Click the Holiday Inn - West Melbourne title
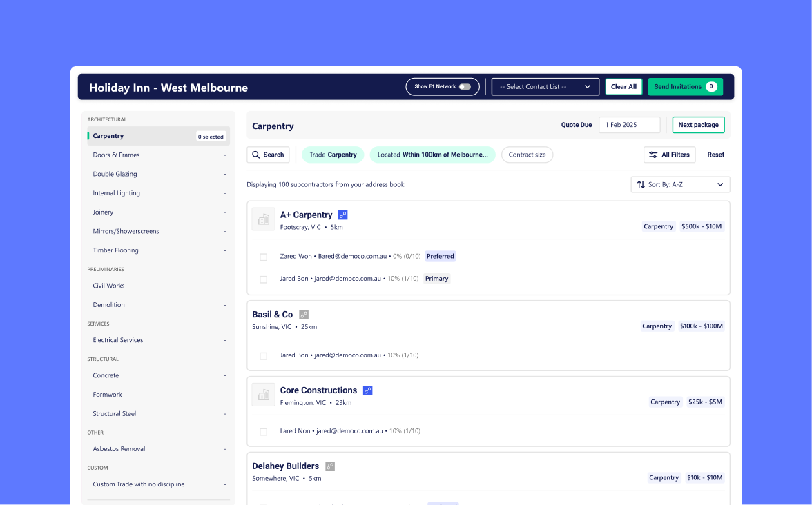Image resolution: width=812 pixels, height=505 pixels. pos(168,88)
